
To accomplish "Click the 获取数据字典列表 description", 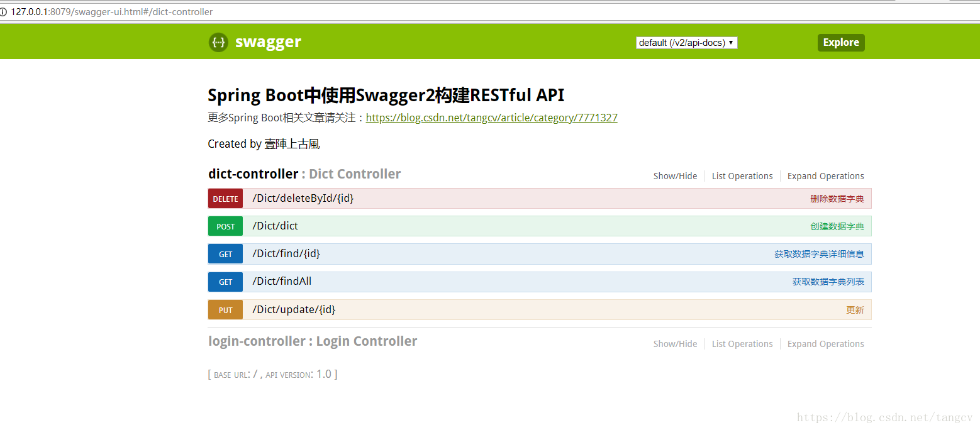I will (x=828, y=282).
